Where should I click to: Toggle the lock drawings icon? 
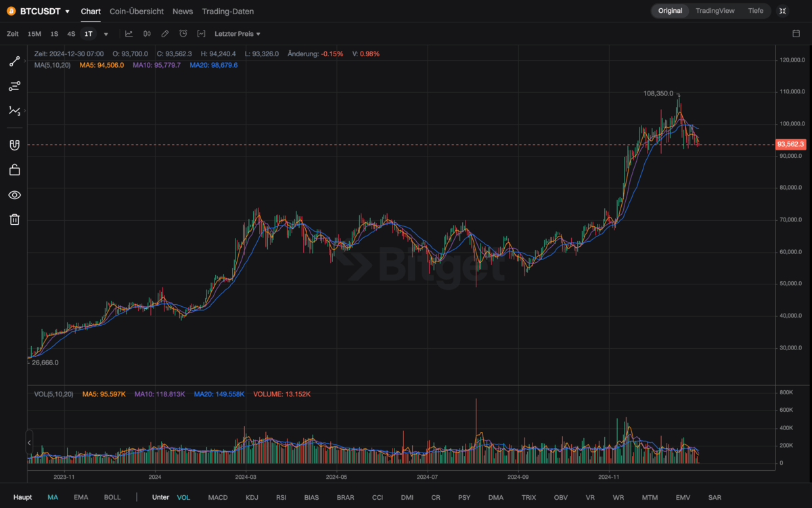click(x=14, y=170)
